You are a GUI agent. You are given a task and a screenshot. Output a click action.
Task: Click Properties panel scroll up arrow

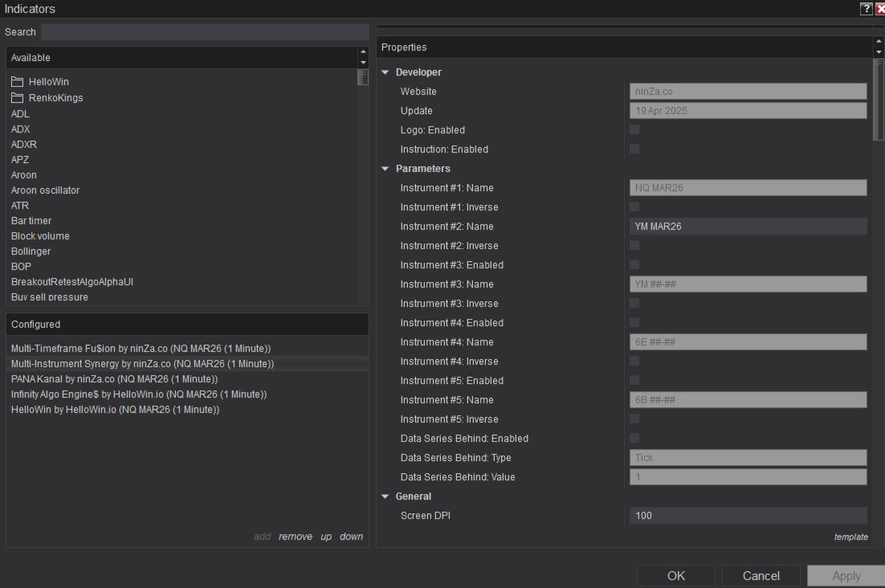click(x=878, y=42)
